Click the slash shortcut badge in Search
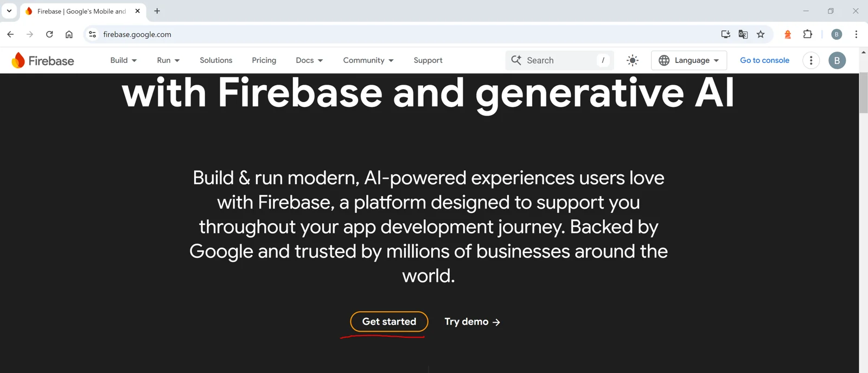 point(603,60)
